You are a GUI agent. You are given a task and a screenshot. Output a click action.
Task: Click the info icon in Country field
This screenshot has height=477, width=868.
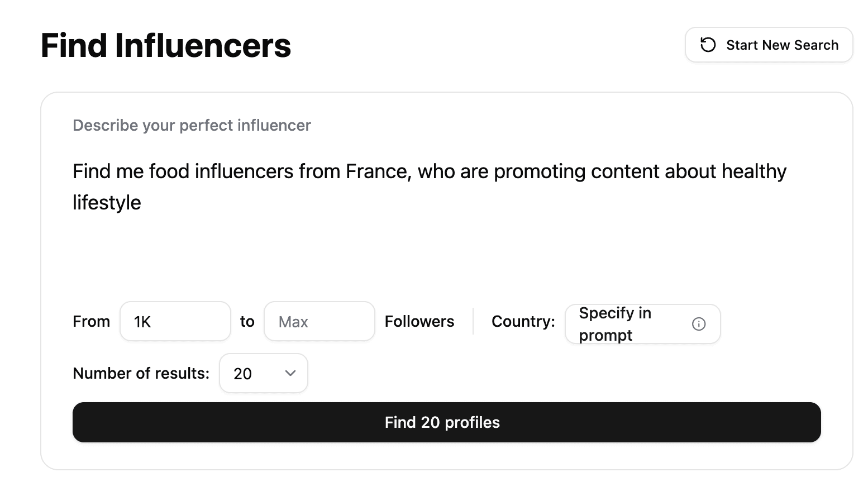[x=698, y=324]
